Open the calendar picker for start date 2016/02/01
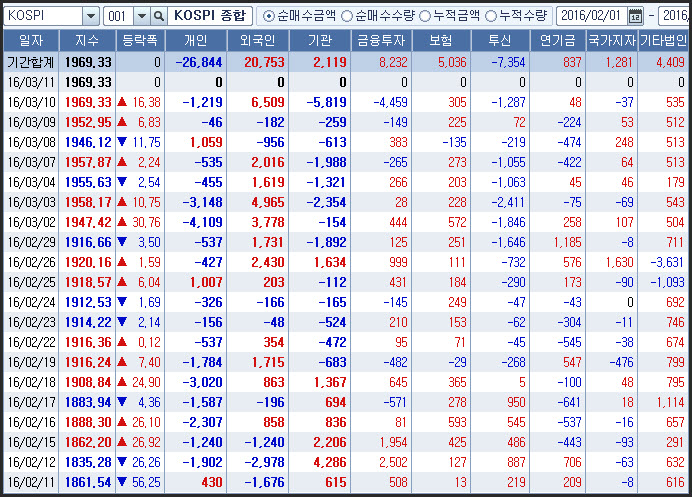The height and width of the screenshot is (497, 692). click(635, 16)
